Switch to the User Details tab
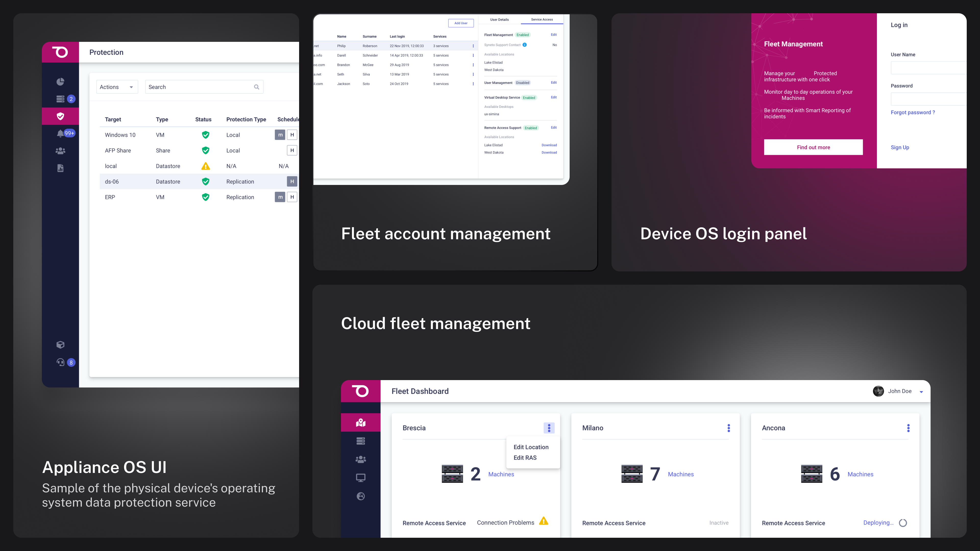This screenshot has height=551, width=980. point(499,19)
